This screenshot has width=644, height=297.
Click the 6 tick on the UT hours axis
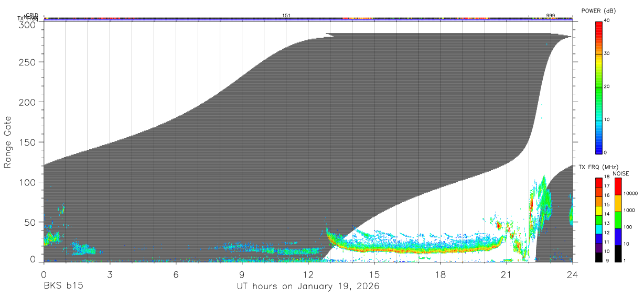(x=176, y=274)
